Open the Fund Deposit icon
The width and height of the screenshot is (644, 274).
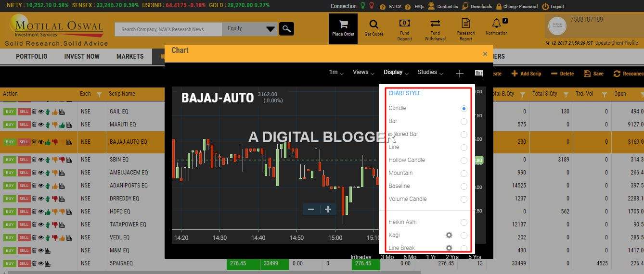pos(404,24)
